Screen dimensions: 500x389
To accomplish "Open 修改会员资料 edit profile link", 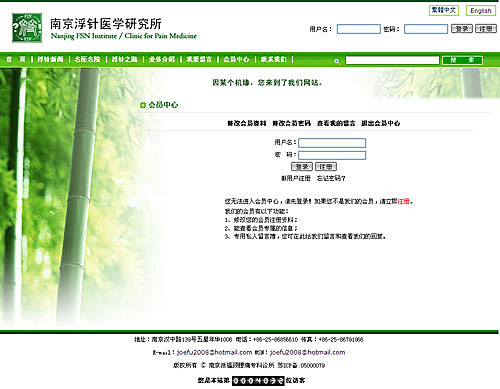I will click(247, 123).
